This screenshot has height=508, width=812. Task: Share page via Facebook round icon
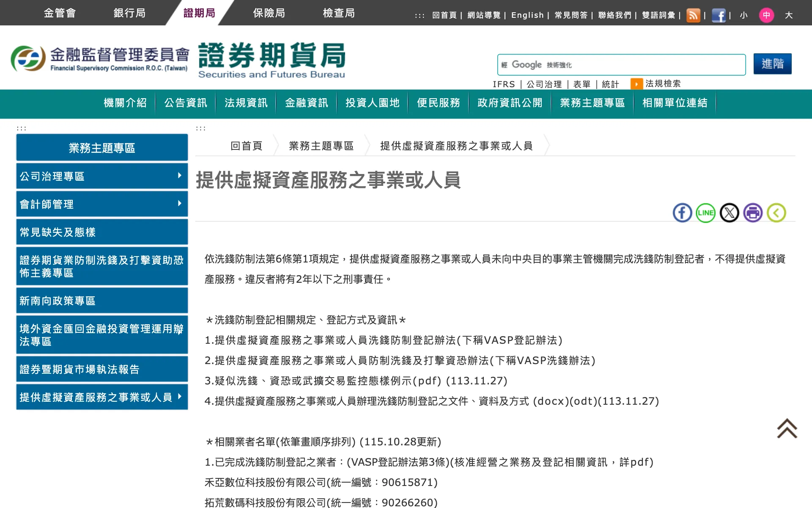click(682, 213)
